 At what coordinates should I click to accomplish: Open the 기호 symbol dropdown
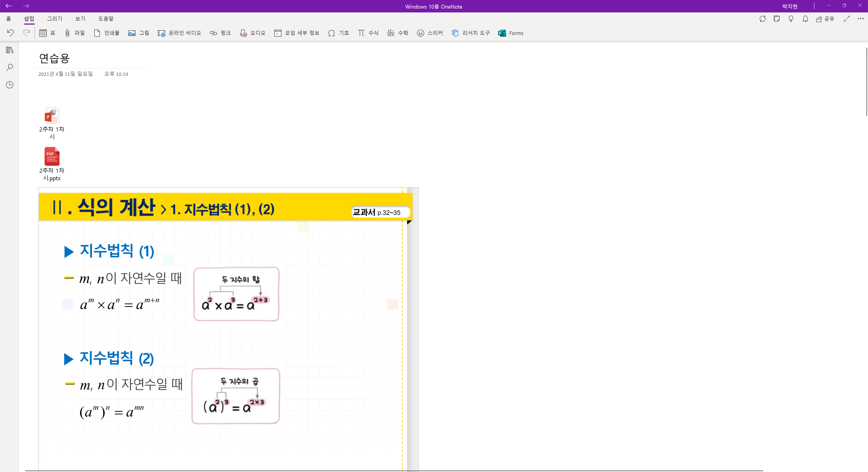click(x=338, y=33)
